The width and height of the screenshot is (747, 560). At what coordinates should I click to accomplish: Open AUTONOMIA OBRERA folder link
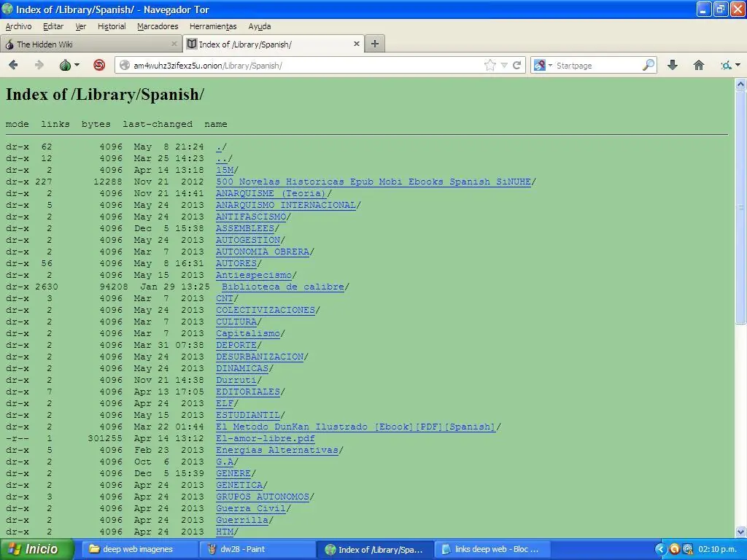tap(263, 252)
